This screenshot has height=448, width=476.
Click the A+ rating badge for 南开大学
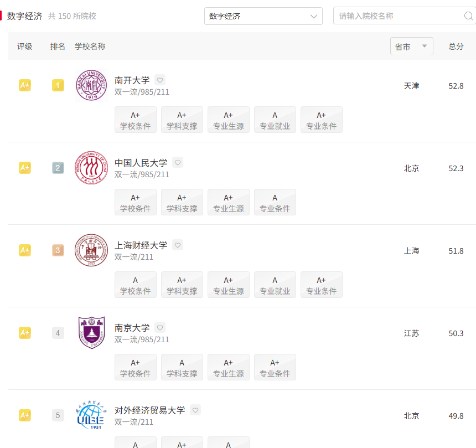pos(25,85)
